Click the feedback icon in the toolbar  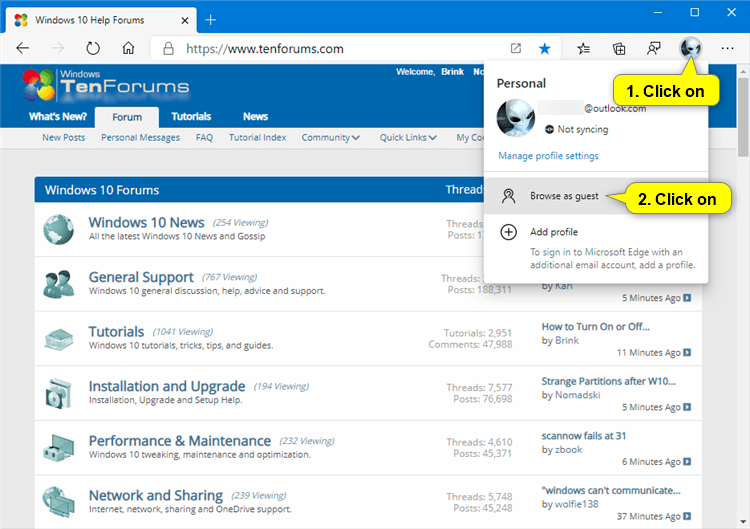tap(653, 48)
